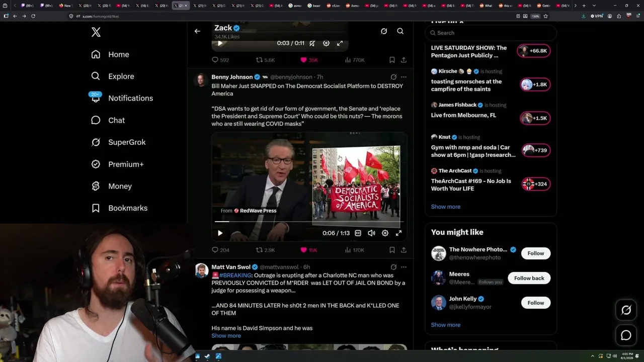Image resolution: width=644 pixels, height=362 pixels.
Task: Open Benny Johnson's profile name
Action: click(x=232, y=77)
